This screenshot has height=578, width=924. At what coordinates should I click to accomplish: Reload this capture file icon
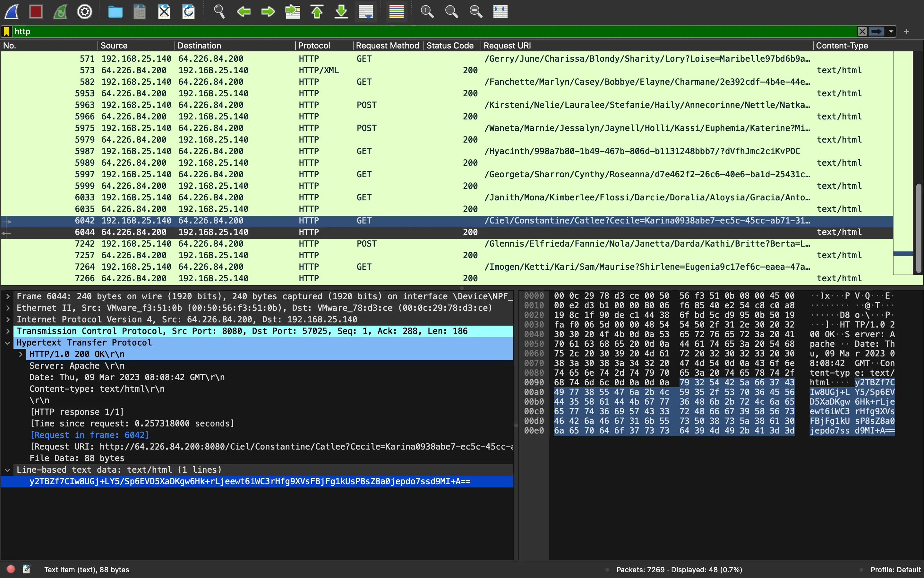189,12
